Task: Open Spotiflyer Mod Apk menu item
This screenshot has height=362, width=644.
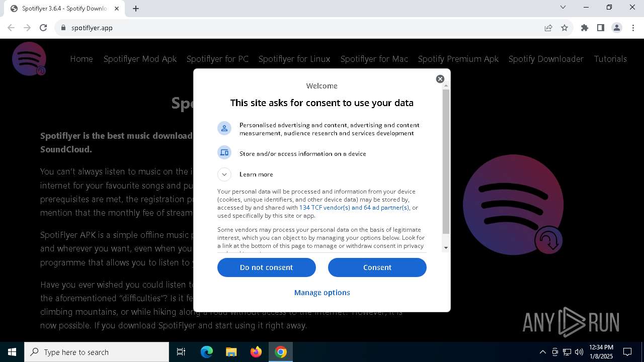Action: (140, 59)
